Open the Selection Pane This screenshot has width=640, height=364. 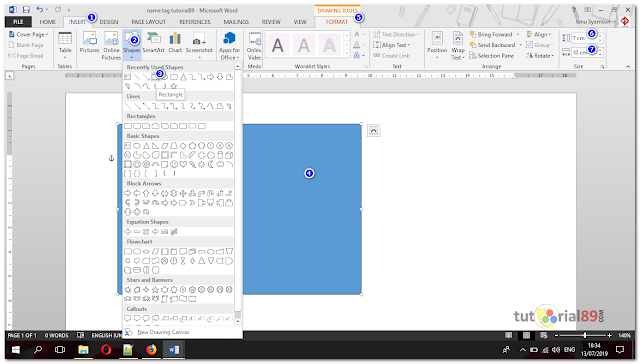491,55
